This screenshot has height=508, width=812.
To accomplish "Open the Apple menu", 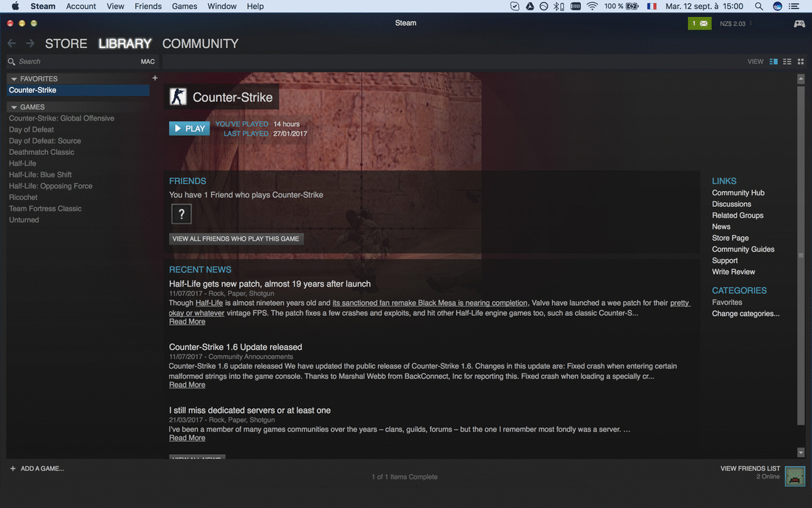I will pos(15,6).
